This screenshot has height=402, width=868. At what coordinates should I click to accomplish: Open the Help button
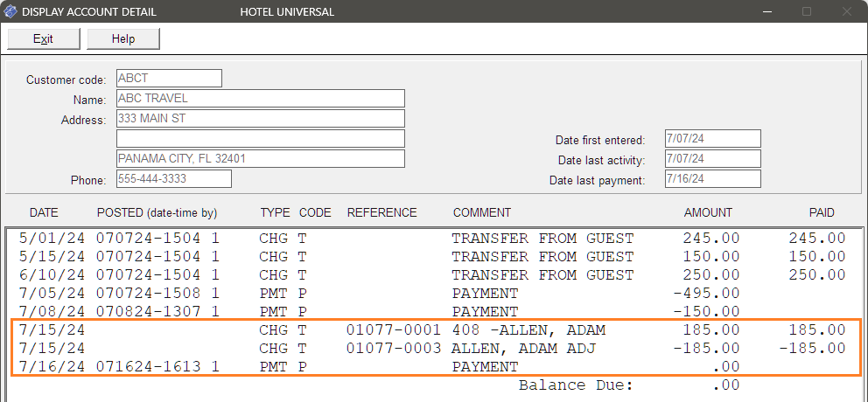click(x=123, y=38)
